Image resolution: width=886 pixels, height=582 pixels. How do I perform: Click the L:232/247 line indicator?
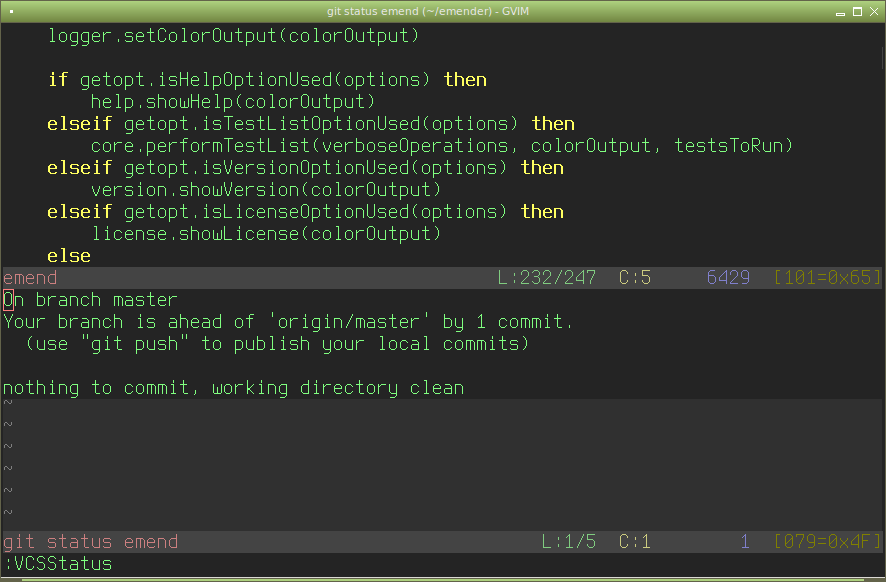[544, 278]
